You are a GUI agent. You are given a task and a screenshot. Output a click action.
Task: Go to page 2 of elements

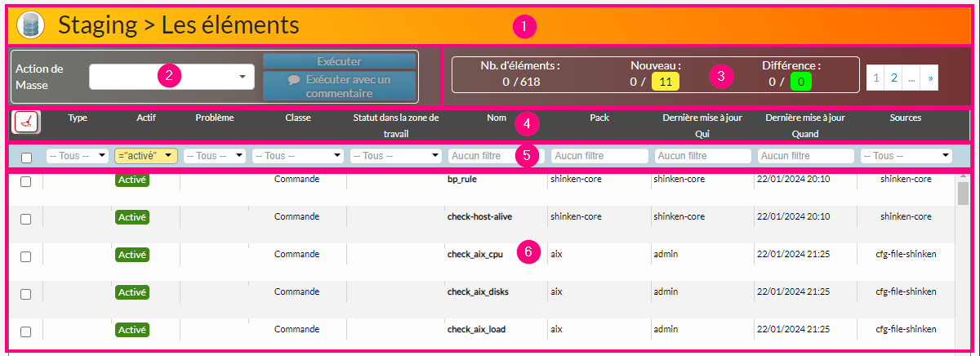(894, 78)
